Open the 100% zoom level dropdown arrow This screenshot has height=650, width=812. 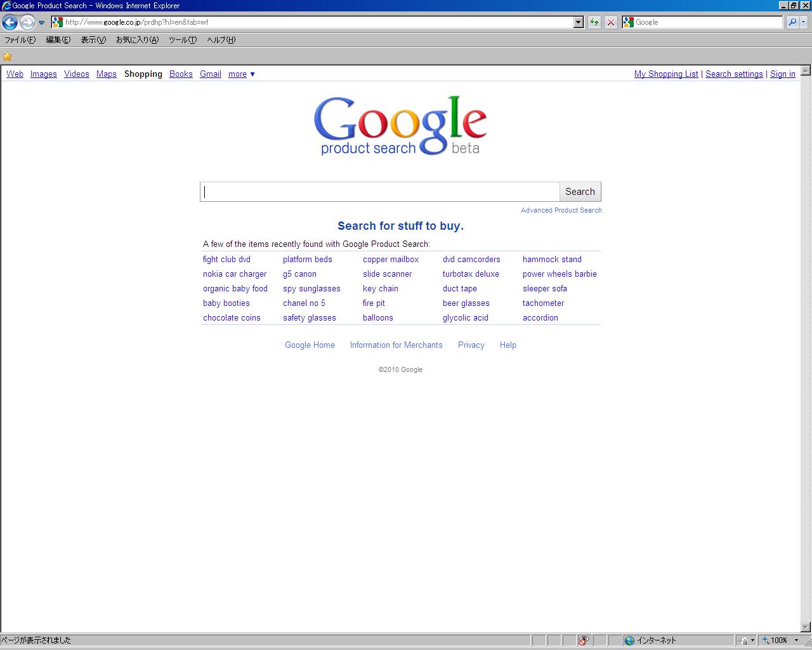797,640
